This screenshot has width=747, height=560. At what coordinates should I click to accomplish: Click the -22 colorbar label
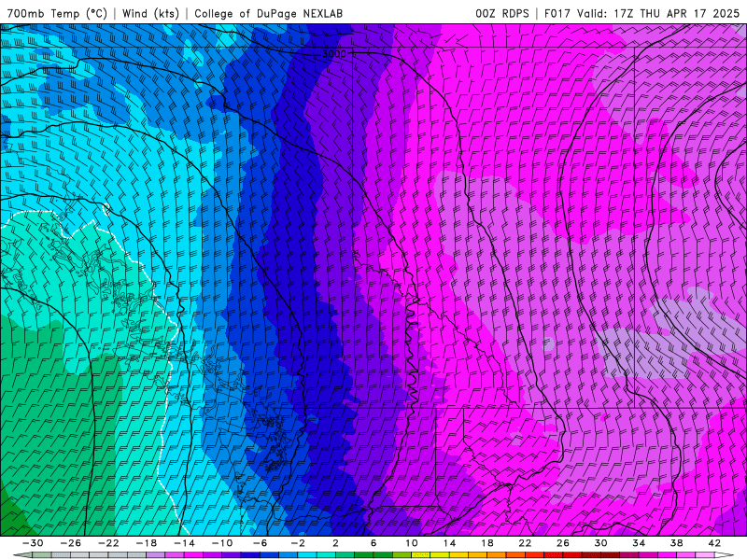coord(108,543)
